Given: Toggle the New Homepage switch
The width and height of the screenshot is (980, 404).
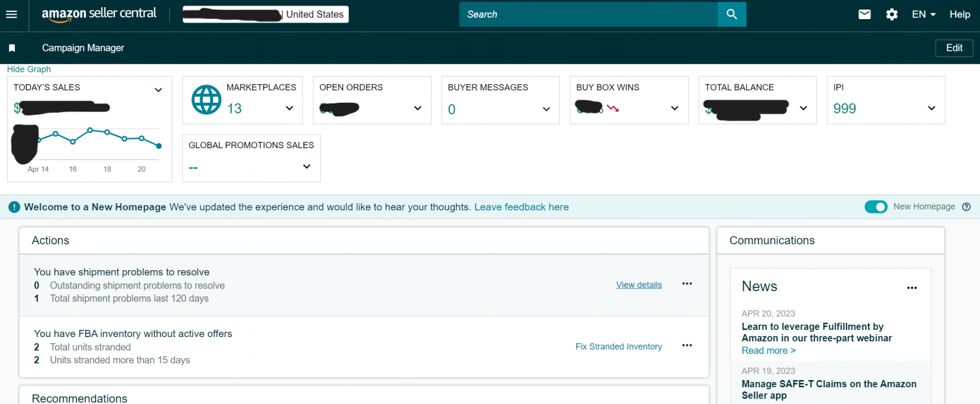Looking at the screenshot, I should coord(876,207).
